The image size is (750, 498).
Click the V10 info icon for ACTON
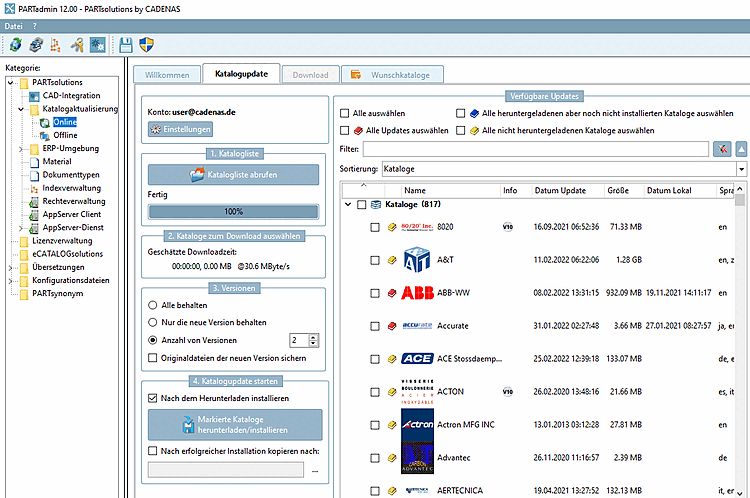coord(507,392)
